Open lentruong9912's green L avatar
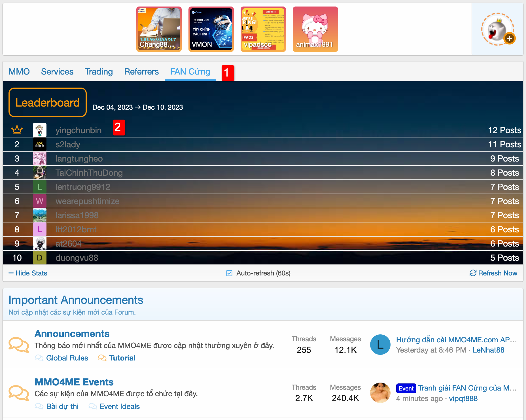 (x=40, y=187)
